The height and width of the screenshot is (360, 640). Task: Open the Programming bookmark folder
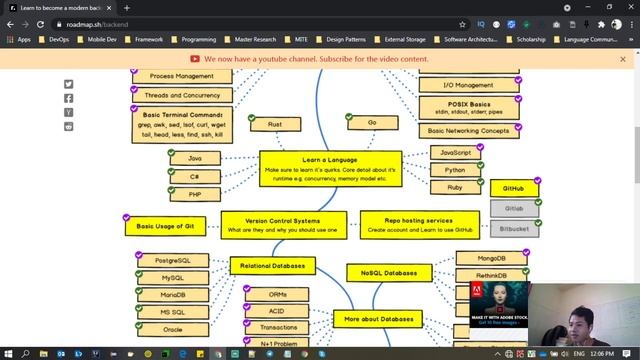pos(194,40)
